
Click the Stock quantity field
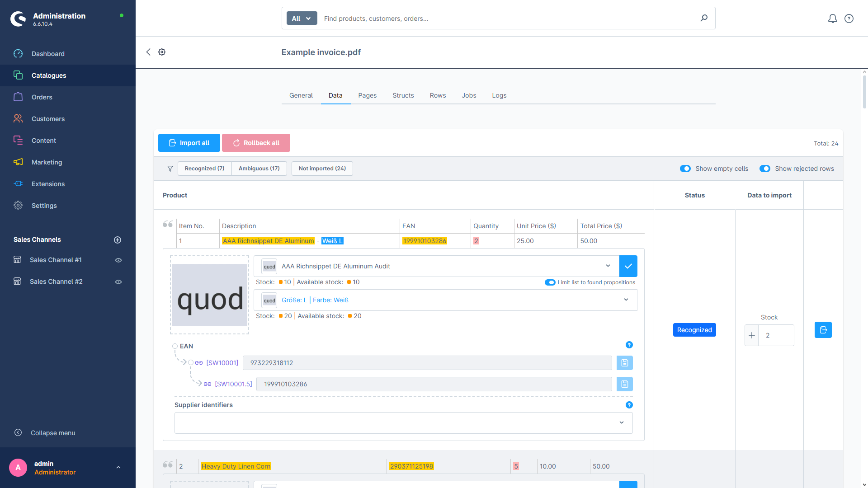tap(776, 335)
